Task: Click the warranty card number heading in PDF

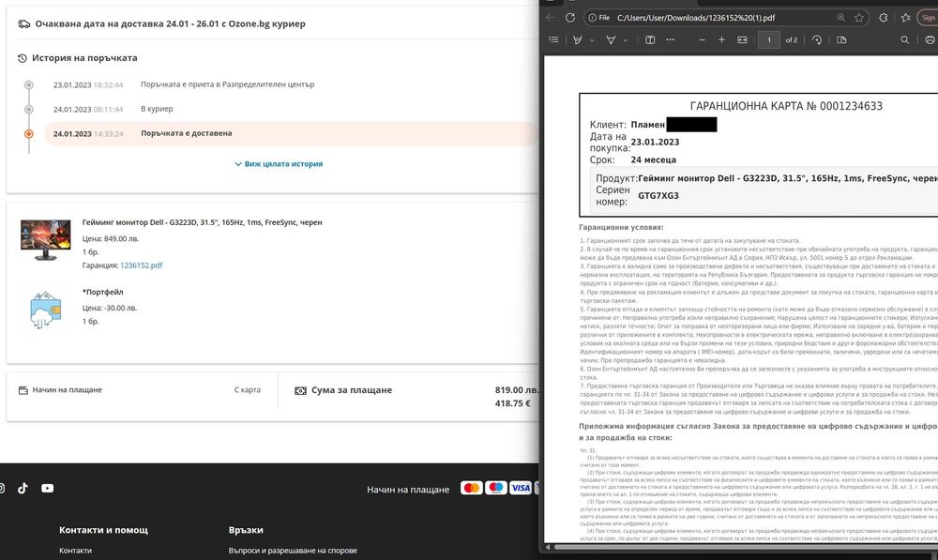Action: click(786, 106)
